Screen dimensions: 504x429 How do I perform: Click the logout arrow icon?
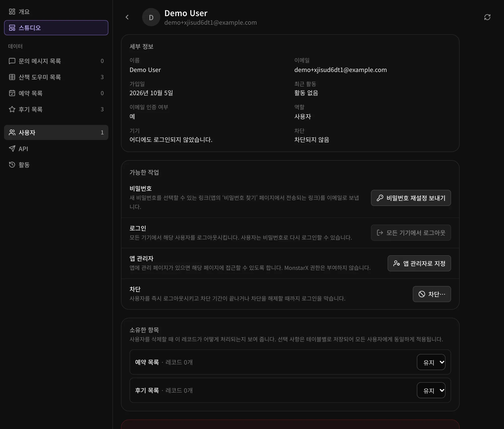tap(380, 233)
